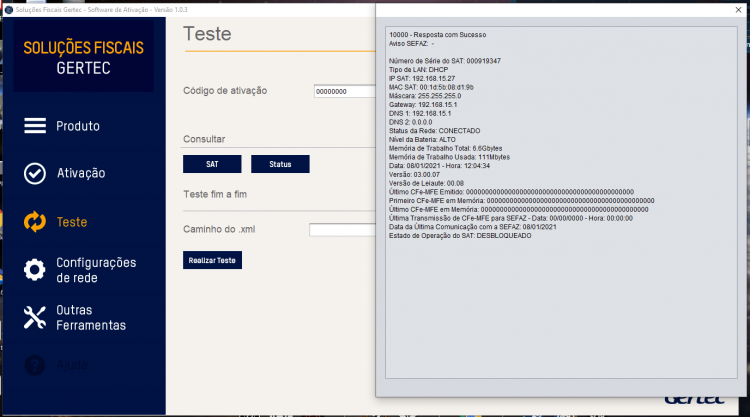The height and width of the screenshot is (417, 750).
Task: Select 'Último CFe-MFE Emitido' line
Action: [x=511, y=192]
